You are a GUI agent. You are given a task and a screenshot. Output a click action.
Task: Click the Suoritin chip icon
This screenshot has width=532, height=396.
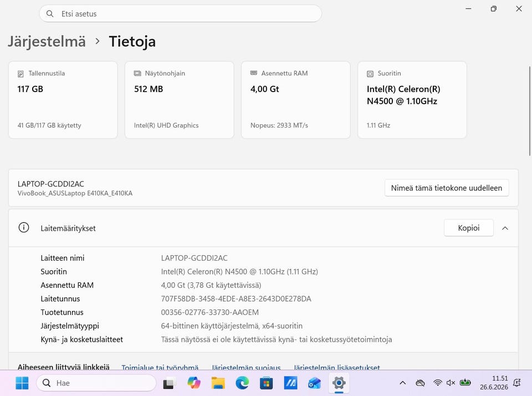tap(370, 74)
